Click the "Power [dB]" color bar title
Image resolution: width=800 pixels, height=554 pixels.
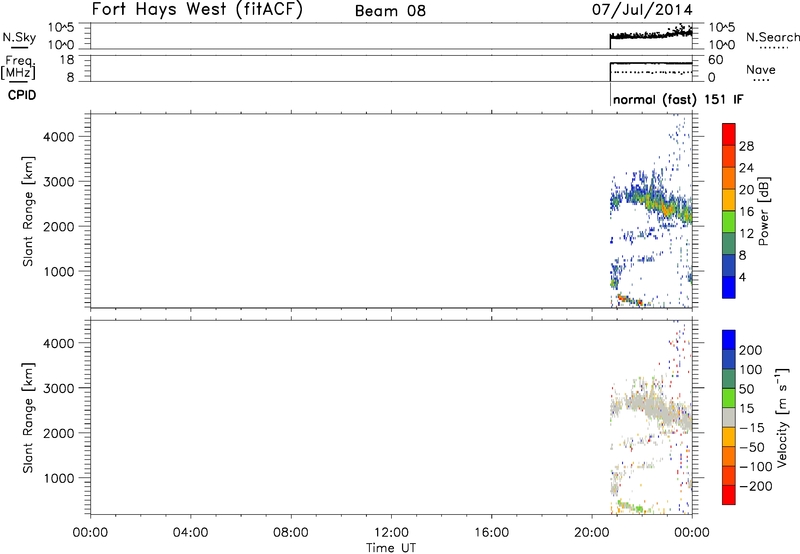pyautogui.click(x=763, y=211)
